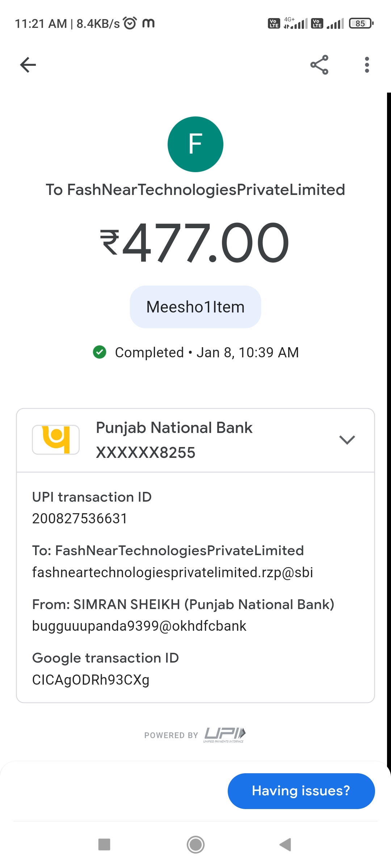Viewport: 391px width, 868px height.
Task: Tap the UPI transaction ID number
Action: (80, 519)
